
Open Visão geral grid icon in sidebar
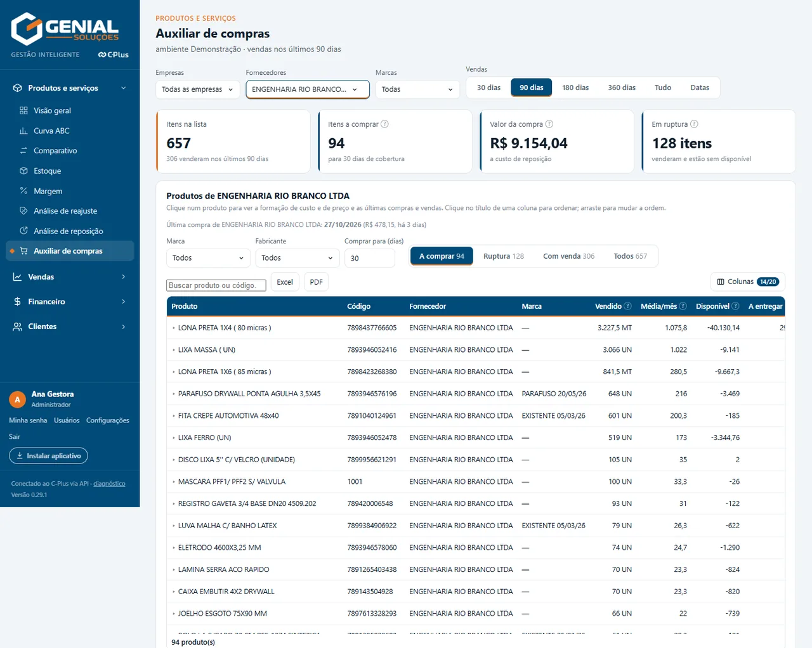point(23,110)
